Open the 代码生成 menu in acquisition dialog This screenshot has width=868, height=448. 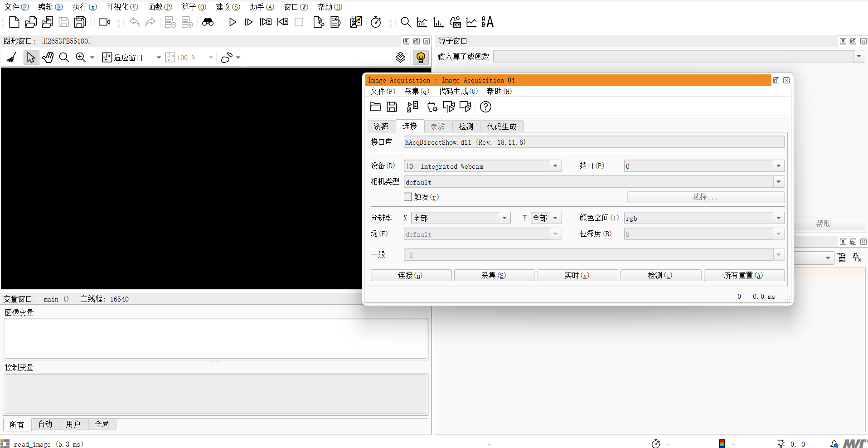(x=458, y=91)
